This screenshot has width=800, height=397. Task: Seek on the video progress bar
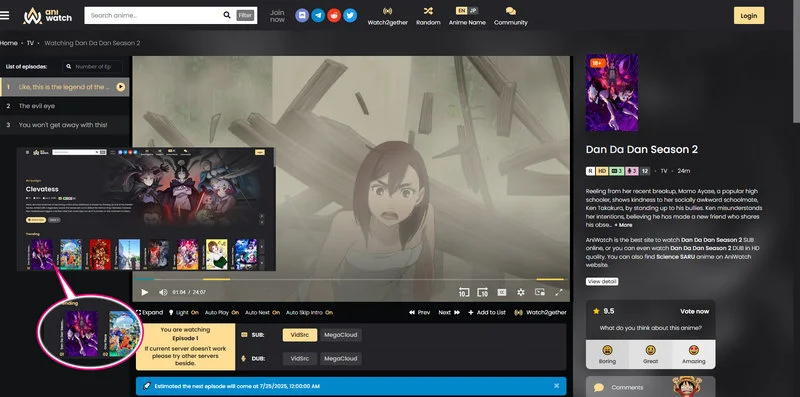(351, 280)
